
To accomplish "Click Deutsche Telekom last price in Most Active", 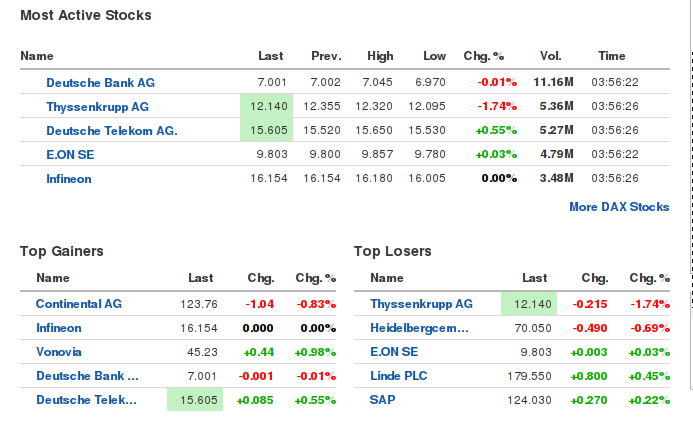I will [267, 130].
